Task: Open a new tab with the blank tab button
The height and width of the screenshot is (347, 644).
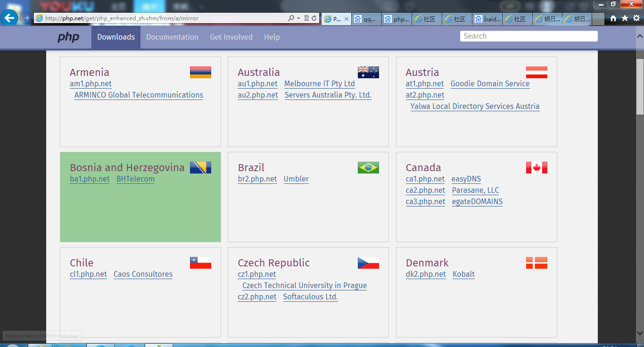Action: (598, 19)
